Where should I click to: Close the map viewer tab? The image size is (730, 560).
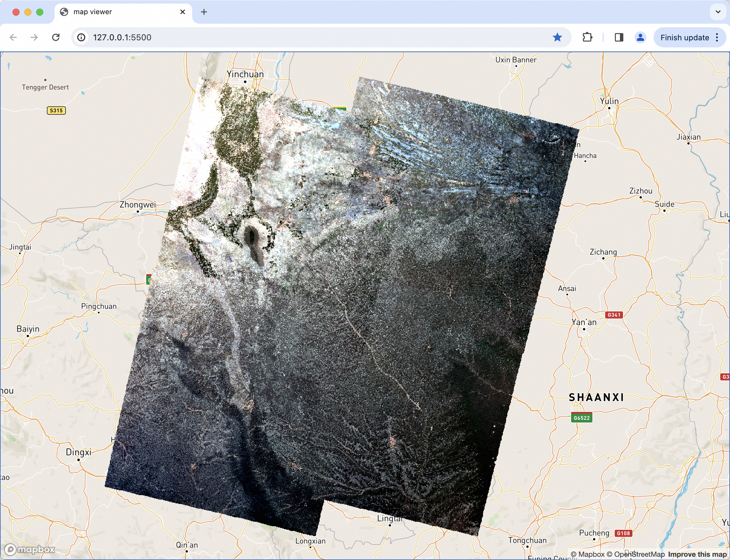coord(182,12)
